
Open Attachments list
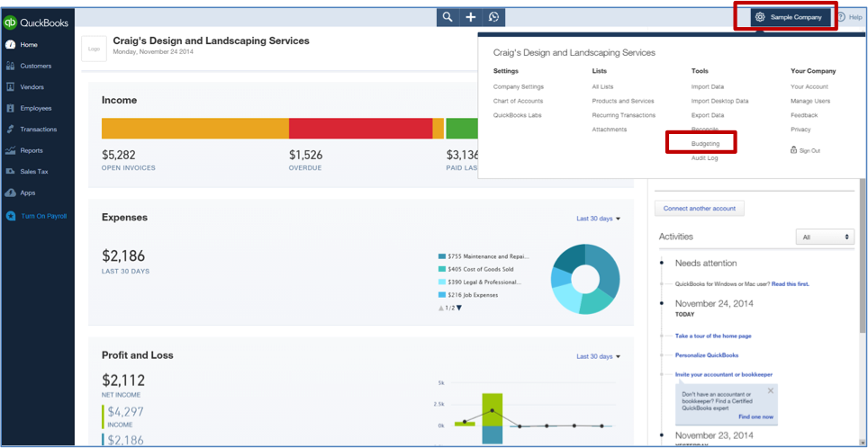pyautogui.click(x=609, y=130)
